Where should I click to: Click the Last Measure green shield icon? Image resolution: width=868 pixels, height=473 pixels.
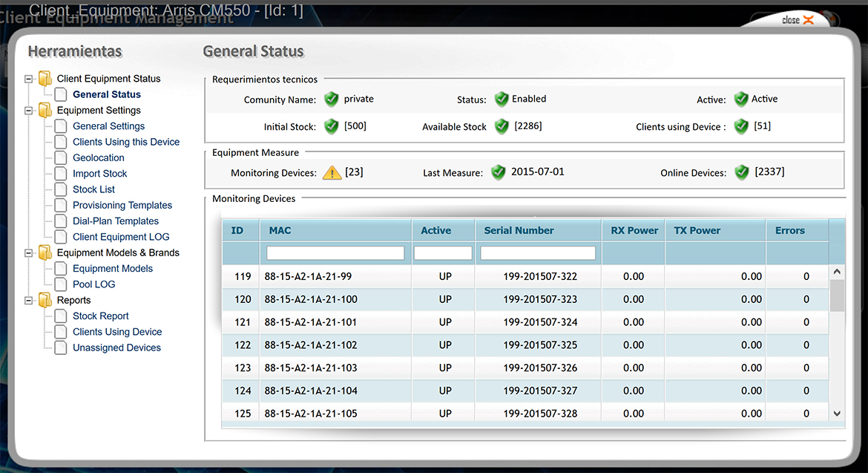tap(498, 172)
